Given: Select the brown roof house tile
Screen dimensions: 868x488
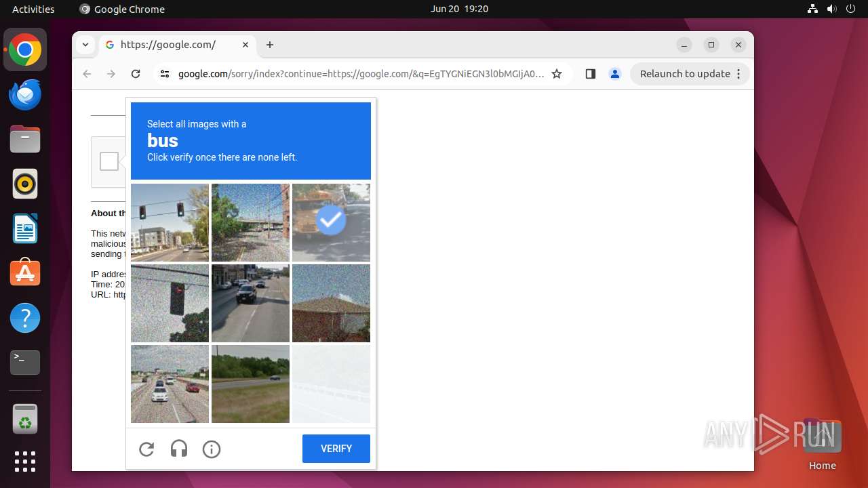Looking at the screenshot, I should (331, 303).
